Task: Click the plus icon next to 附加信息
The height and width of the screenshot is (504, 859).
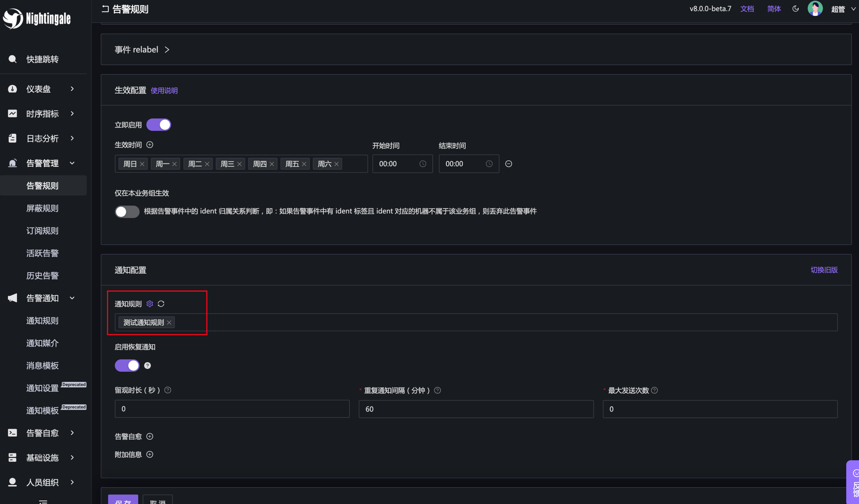Action: pos(150,454)
